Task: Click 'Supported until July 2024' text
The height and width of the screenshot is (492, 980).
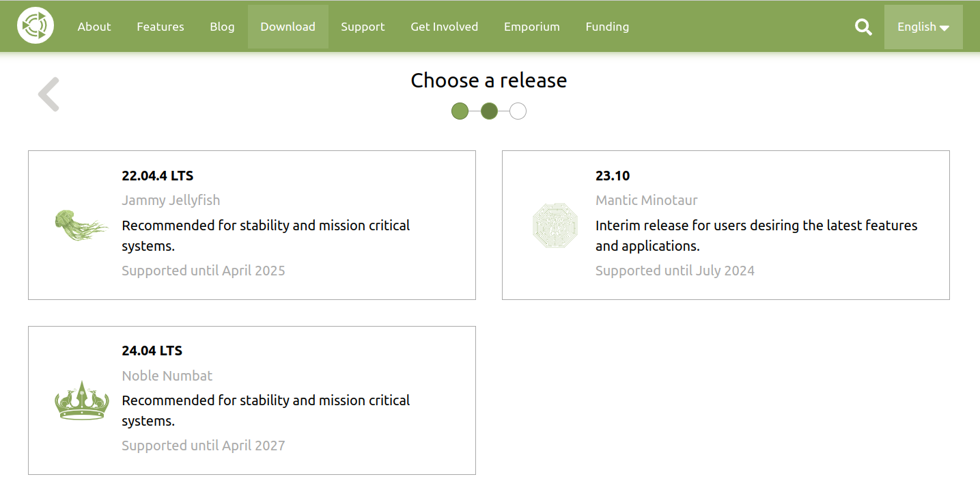Action: pos(675,271)
